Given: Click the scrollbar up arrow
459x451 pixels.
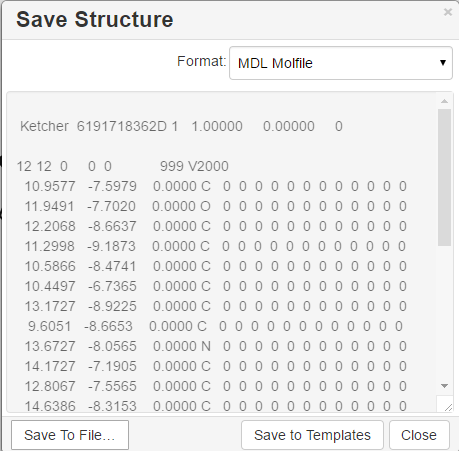Looking at the screenshot, I should click(444, 101).
